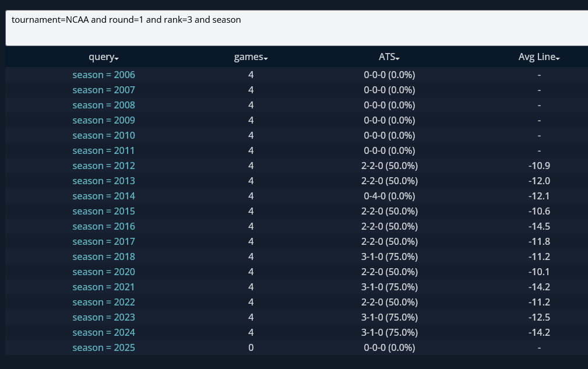Open the season = 2008 link
This screenshot has width=588, height=369.
(x=104, y=106)
